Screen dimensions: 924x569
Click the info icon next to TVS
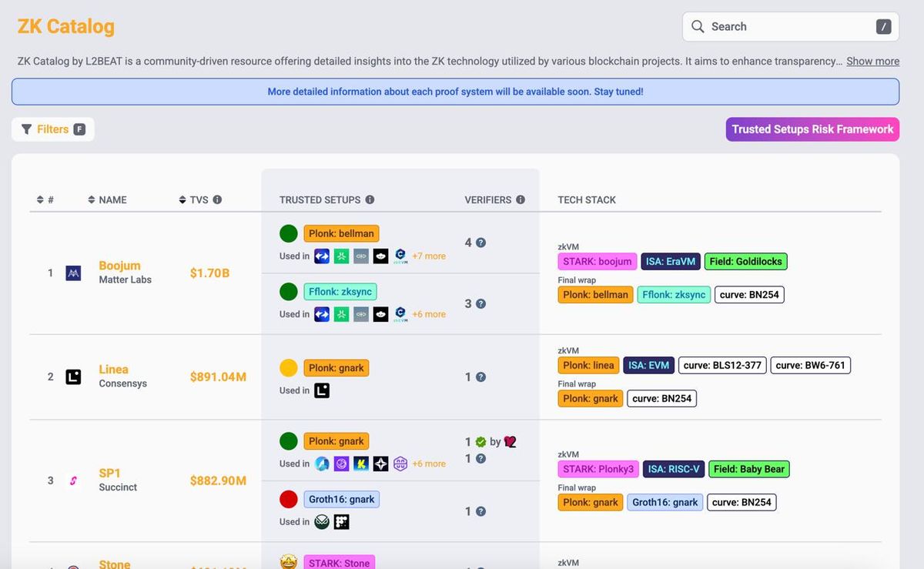(x=217, y=199)
